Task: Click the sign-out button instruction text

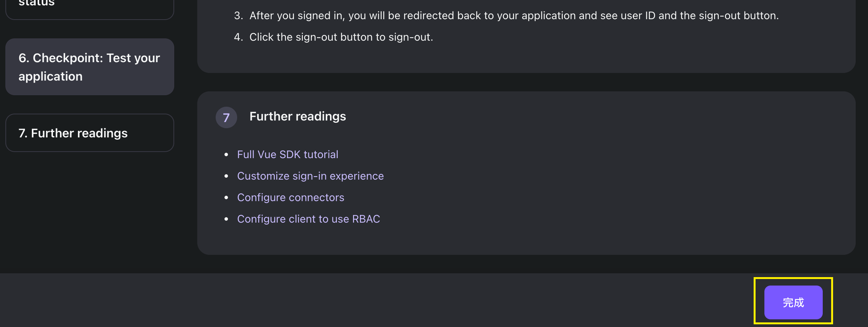Action: tap(341, 37)
